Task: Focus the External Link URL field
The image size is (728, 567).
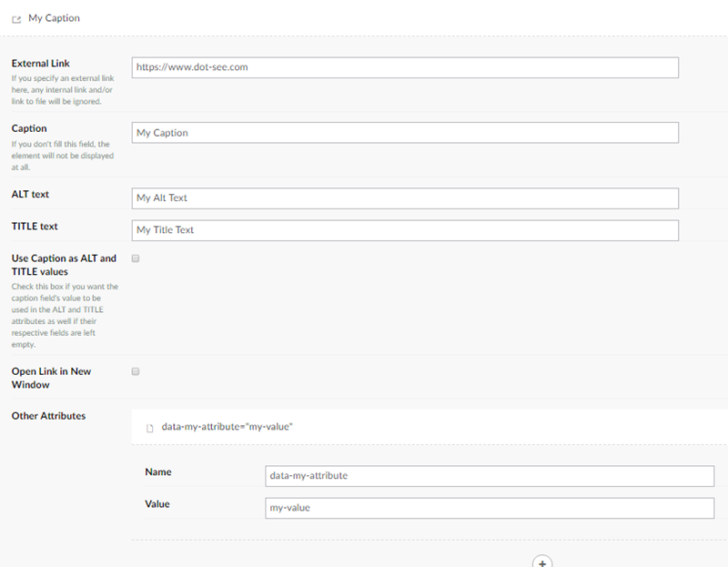Action: point(405,67)
